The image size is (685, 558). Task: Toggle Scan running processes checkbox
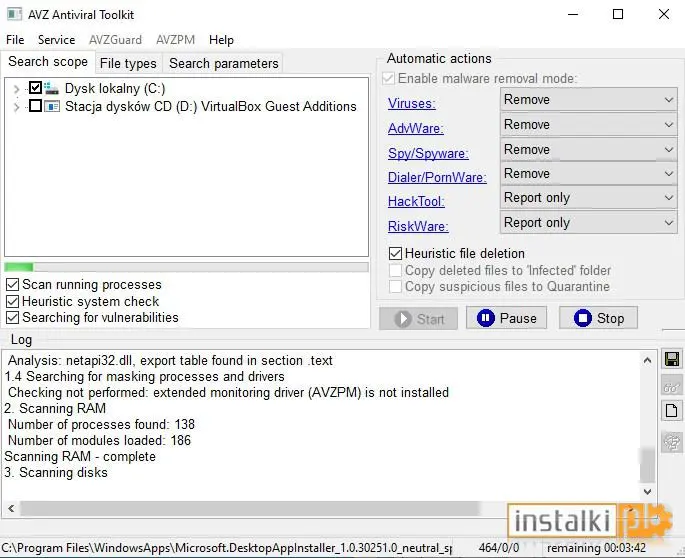13,284
